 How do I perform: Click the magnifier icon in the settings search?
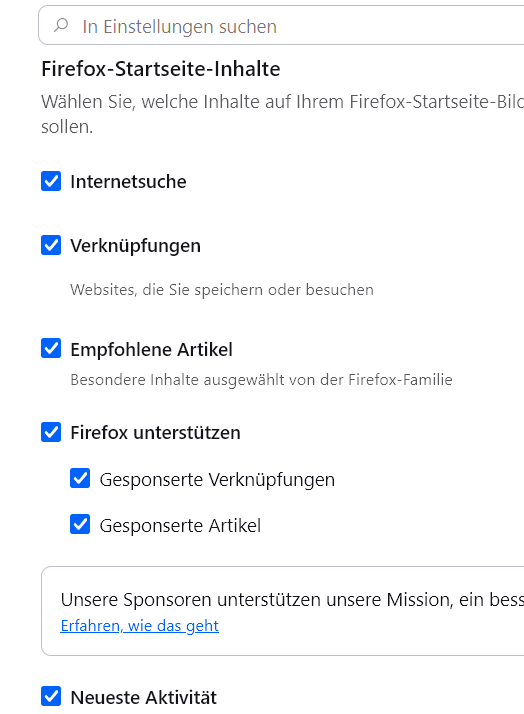(61, 25)
